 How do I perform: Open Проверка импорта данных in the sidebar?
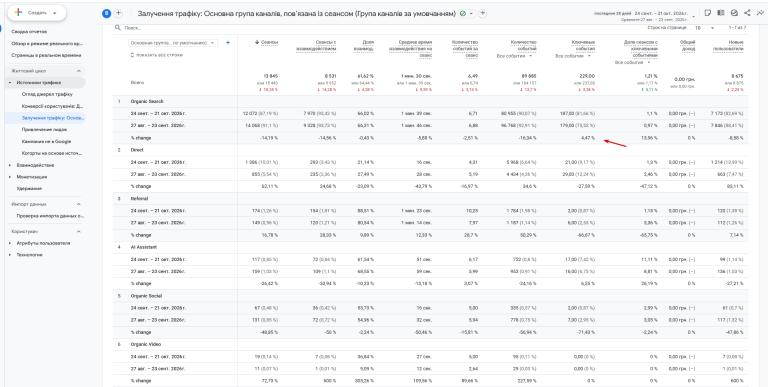click(x=51, y=216)
